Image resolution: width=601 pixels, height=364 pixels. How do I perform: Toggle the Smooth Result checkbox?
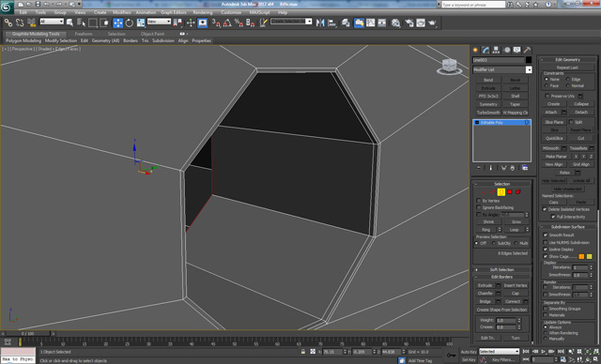click(x=546, y=235)
